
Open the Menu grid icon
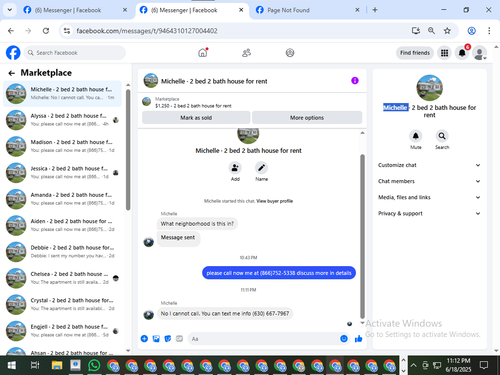444,53
